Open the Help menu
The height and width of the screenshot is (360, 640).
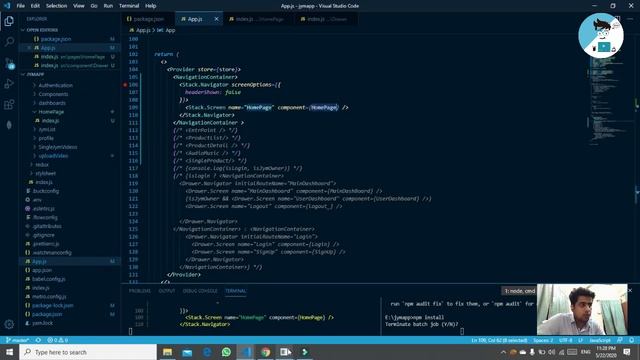pyautogui.click(x=151, y=6)
